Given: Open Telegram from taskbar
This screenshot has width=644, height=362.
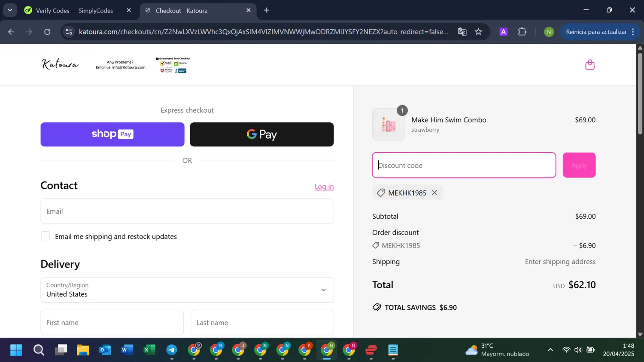Looking at the screenshot, I should [x=172, y=350].
